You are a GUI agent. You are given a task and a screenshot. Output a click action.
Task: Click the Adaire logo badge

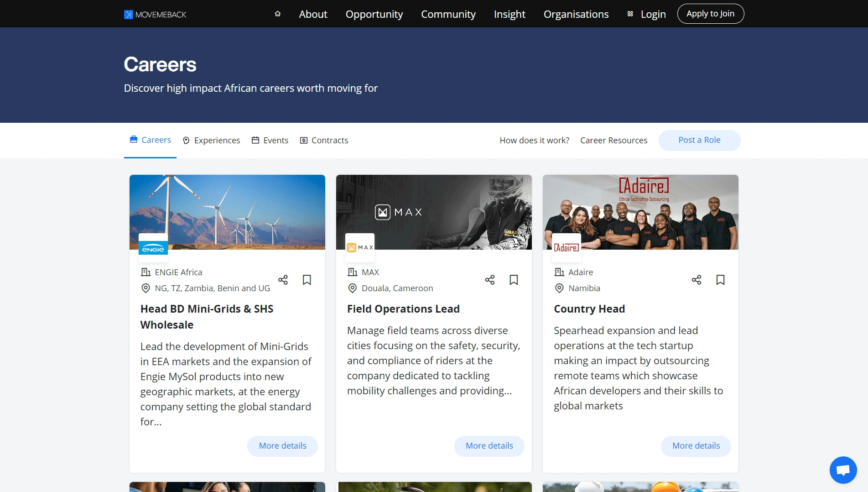click(x=567, y=247)
